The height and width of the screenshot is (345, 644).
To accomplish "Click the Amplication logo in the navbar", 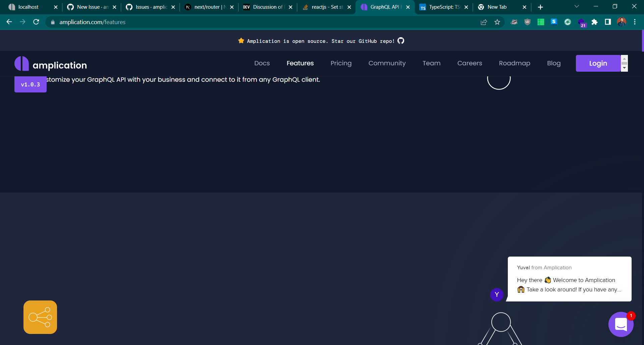I will pos(50,64).
